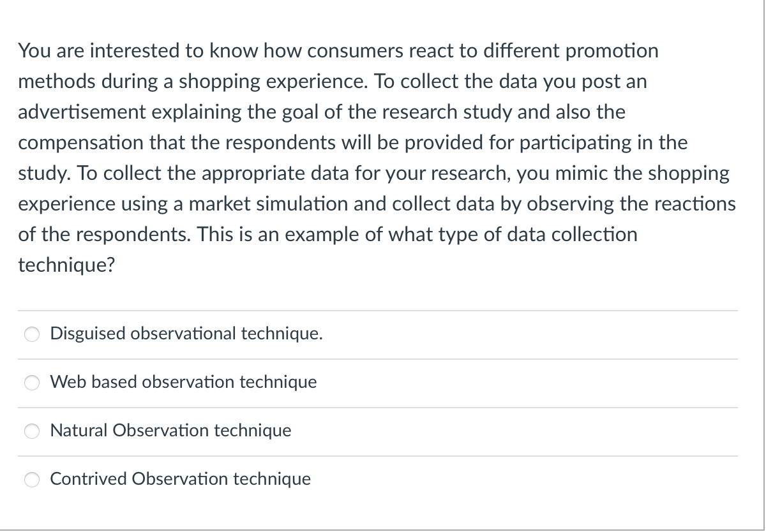
Task: Click the Disguised observational technique label text
Action: coord(186,333)
